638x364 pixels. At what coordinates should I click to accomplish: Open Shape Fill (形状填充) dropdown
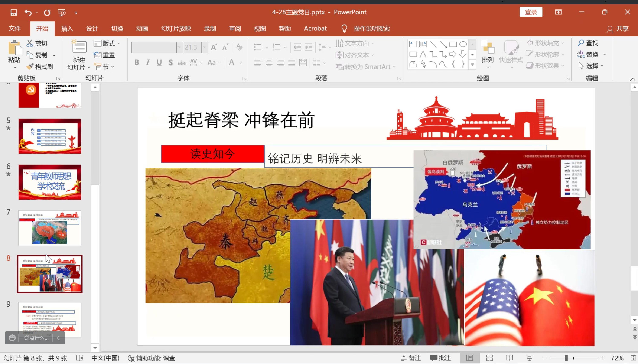(545, 43)
